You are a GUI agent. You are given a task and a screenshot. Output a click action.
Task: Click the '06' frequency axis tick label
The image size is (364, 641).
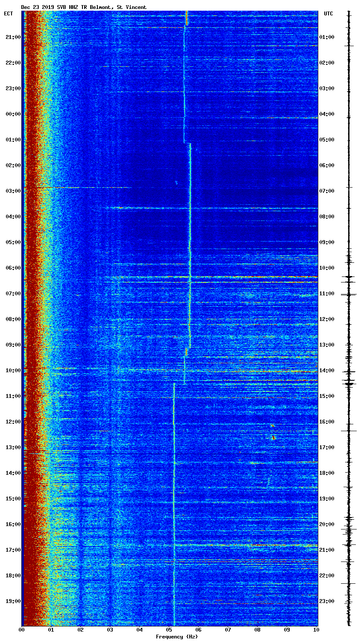tap(198, 630)
